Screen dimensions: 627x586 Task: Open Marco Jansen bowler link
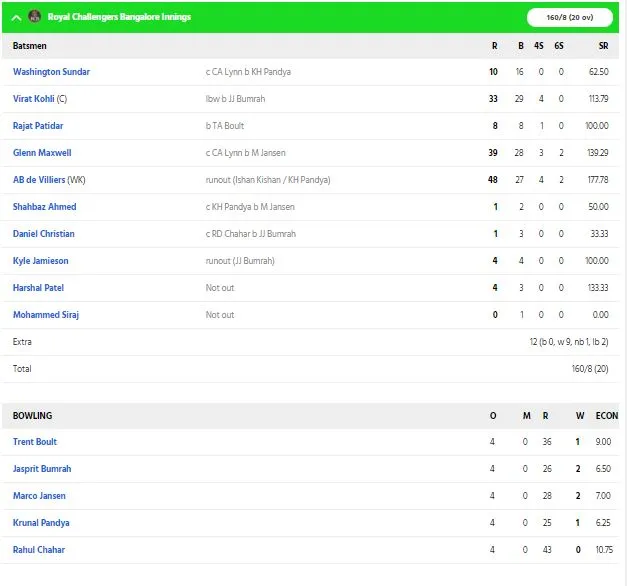click(39, 496)
